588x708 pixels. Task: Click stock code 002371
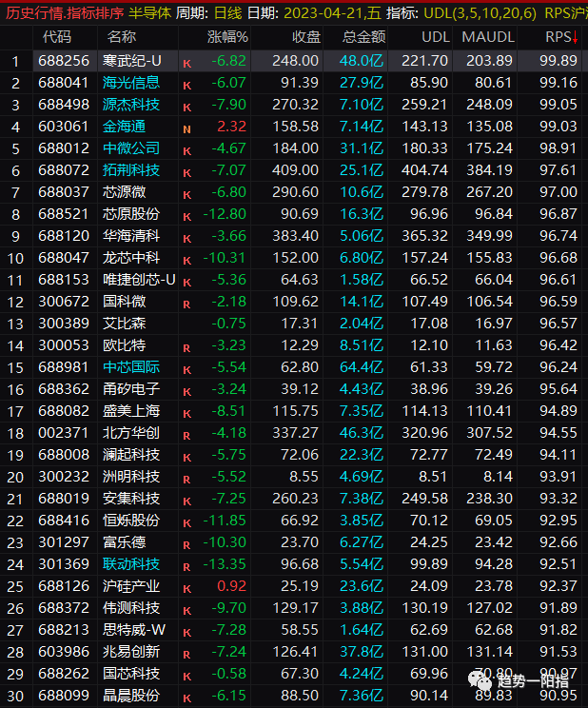click(x=64, y=433)
